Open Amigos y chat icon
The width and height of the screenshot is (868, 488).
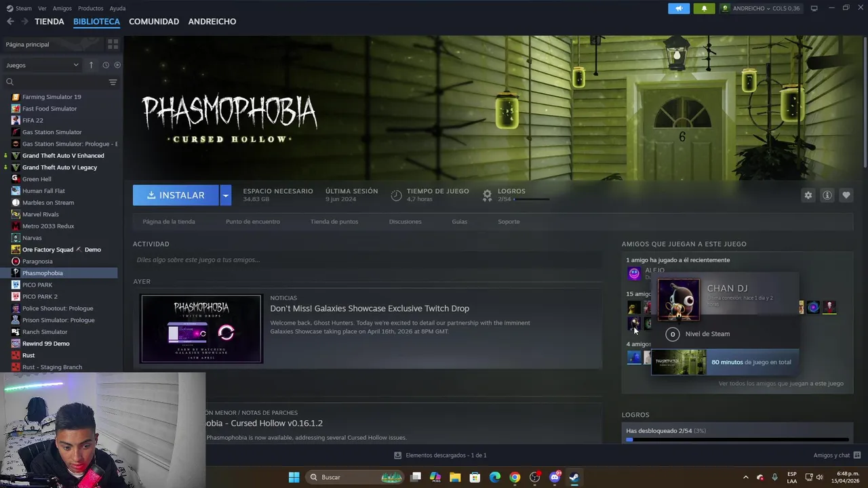click(857, 455)
